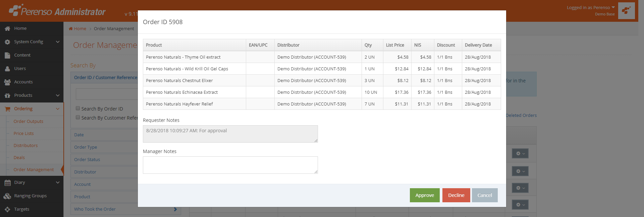Select the Echinacea Extract product row
The width and height of the screenshot is (644, 217).
pyautogui.click(x=322, y=92)
